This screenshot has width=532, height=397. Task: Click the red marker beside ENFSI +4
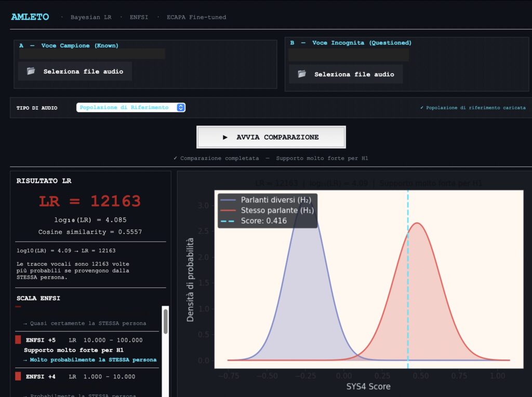pyautogui.click(x=18, y=376)
